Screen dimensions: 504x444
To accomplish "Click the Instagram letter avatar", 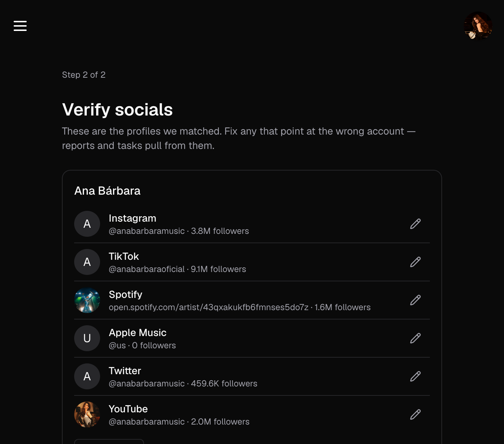I will tap(87, 224).
